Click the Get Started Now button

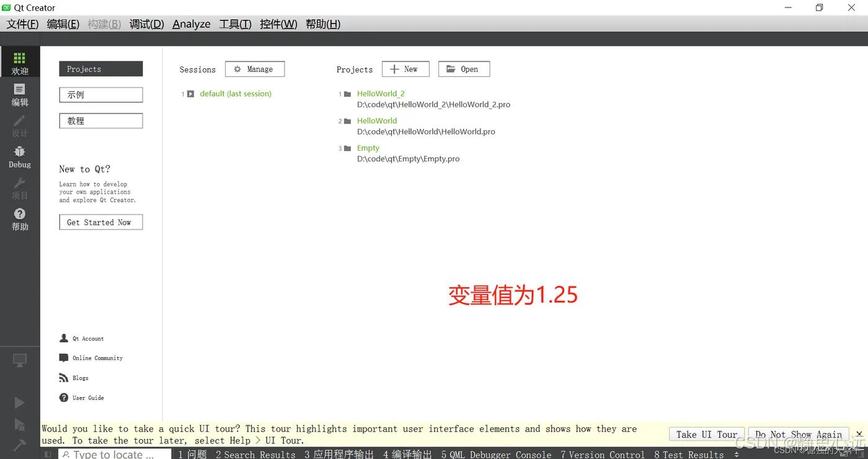pyautogui.click(x=101, y=222)
